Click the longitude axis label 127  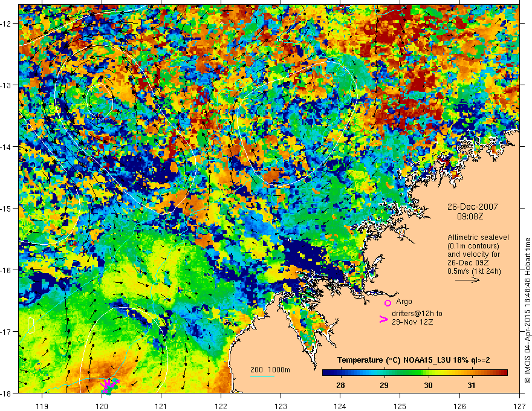[x=519, y=406]
